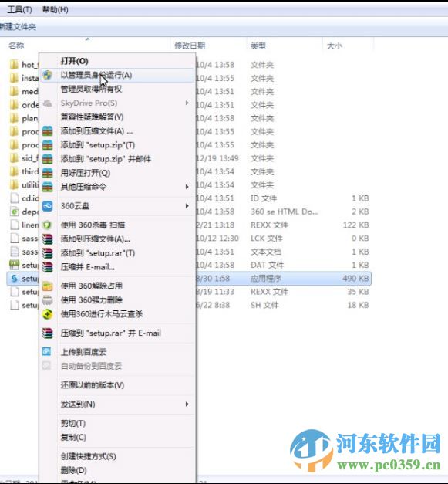Click the DAT 文件 type cell
Viewport: 448px width, 484px height.
pos(267,265)
